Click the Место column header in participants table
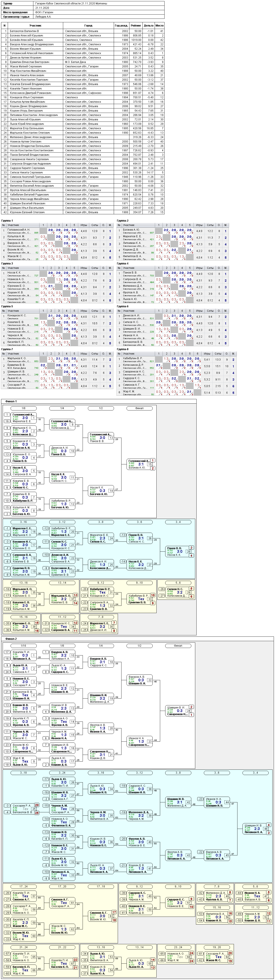Image resolution: width=275 pixels, height=980 pixels. (x=159, y=25)
